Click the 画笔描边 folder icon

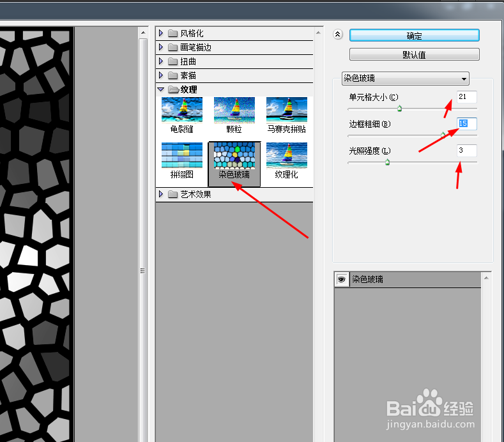pyautogui.click(x=172, y=47)
